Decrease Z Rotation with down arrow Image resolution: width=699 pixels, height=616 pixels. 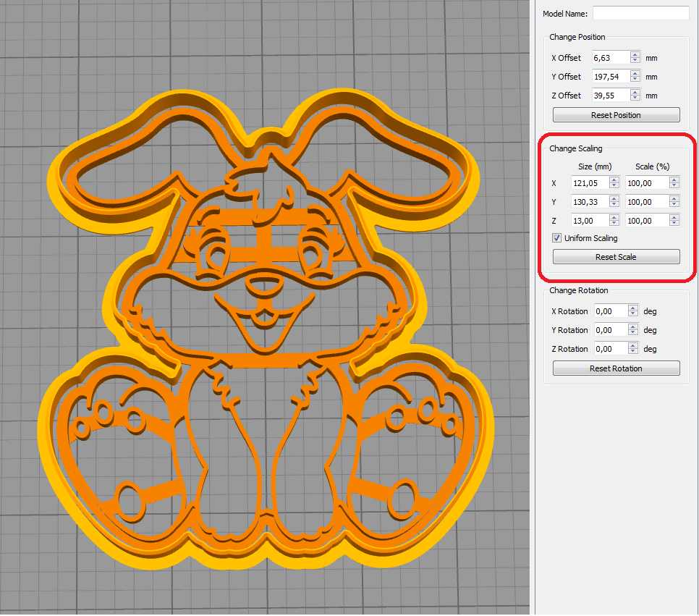coord(633,352)
